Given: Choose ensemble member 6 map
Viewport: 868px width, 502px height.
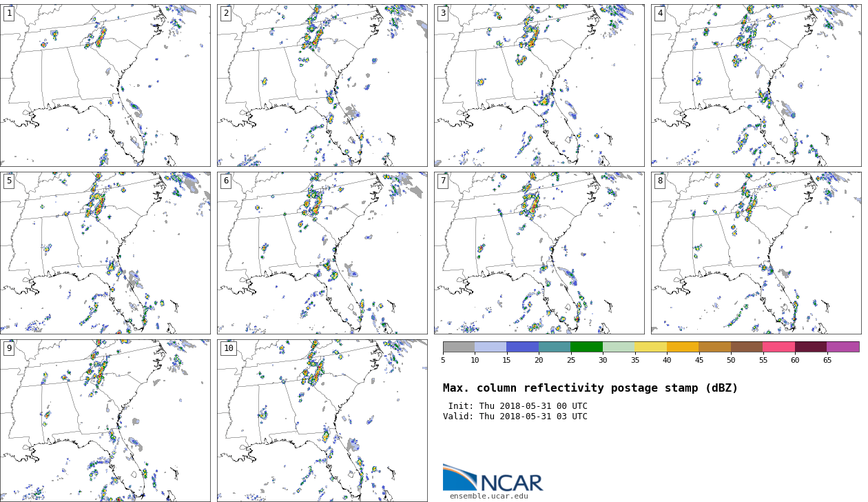Looking at the screenshot, I should point(322,253).
